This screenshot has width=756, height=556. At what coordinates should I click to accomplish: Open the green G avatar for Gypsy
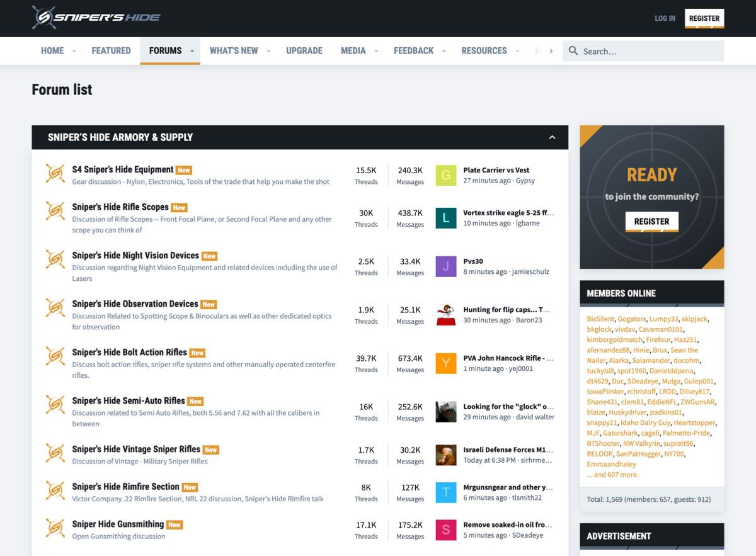pyautogui.click(x=446, y=175)
